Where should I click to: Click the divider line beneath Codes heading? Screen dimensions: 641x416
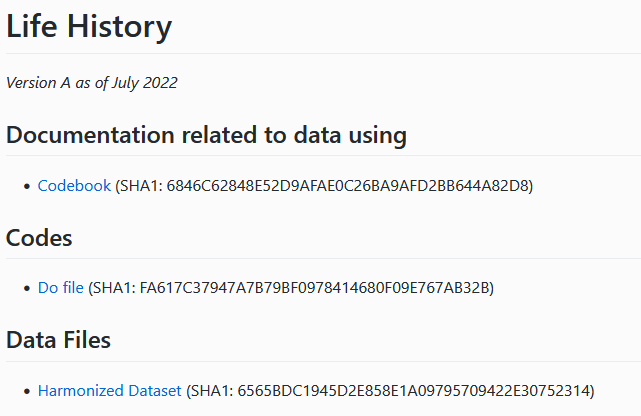(x=323, y=258)
